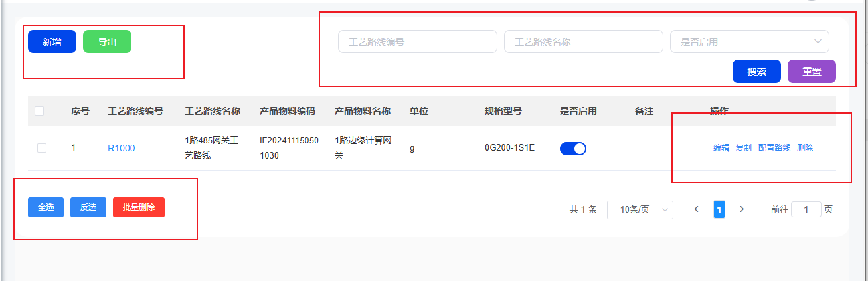Expand the 10条/页 page size dropdown
Screen dimensions: 868x281
tap(640, 210)
